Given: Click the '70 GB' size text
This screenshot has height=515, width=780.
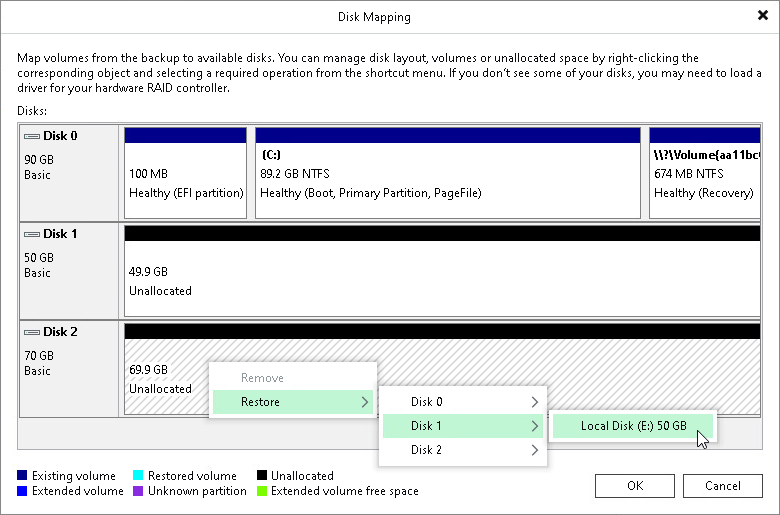Looking at the screenshot, I should click(39, 356).
